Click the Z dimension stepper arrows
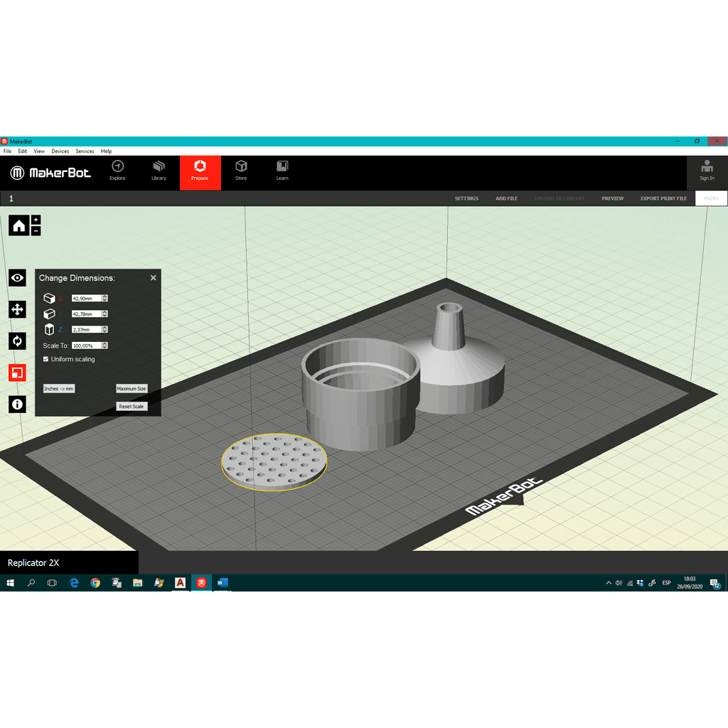 105,329
